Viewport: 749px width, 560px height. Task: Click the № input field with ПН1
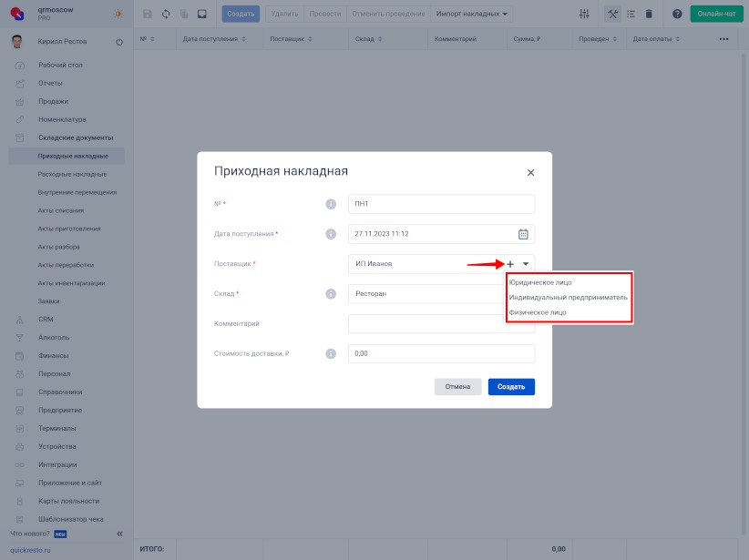(x=441, y=204)
